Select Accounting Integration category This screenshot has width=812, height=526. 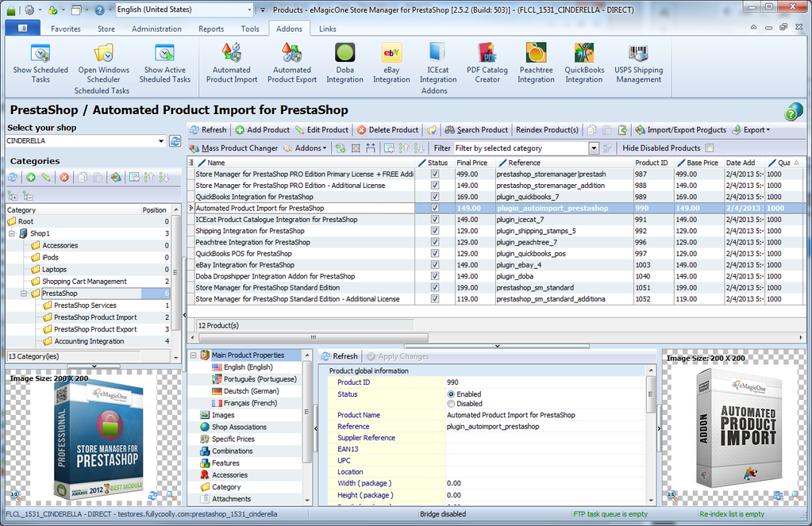[x=89, y=342]
